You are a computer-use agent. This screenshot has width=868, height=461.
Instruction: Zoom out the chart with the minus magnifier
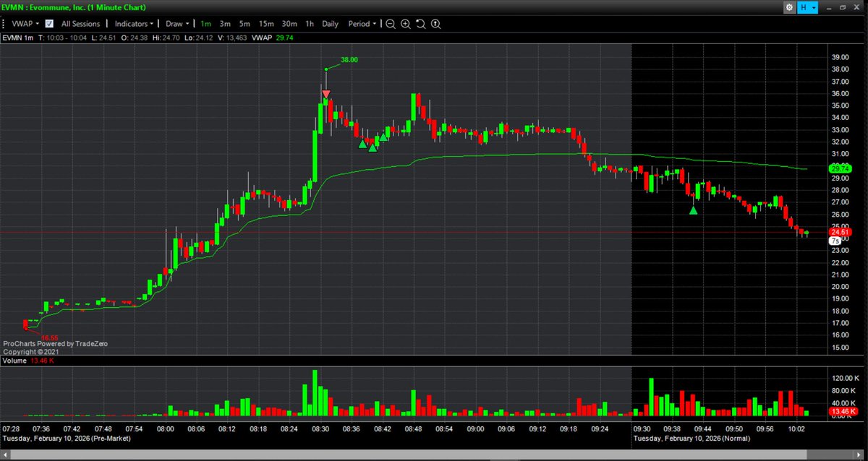[390, 24]
